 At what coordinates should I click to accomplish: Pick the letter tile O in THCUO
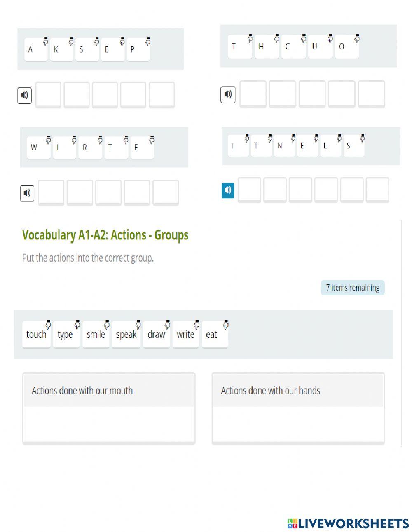point(347,47)
